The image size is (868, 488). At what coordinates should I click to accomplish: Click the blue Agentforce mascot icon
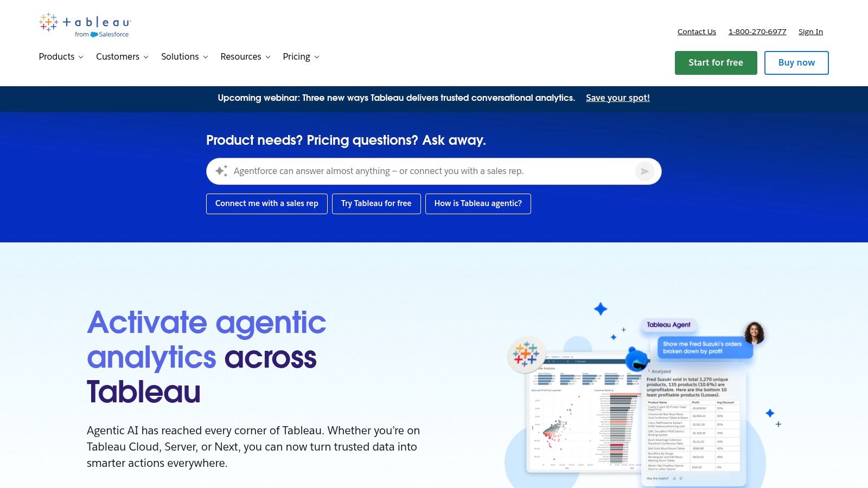click(x=637, y=358)
